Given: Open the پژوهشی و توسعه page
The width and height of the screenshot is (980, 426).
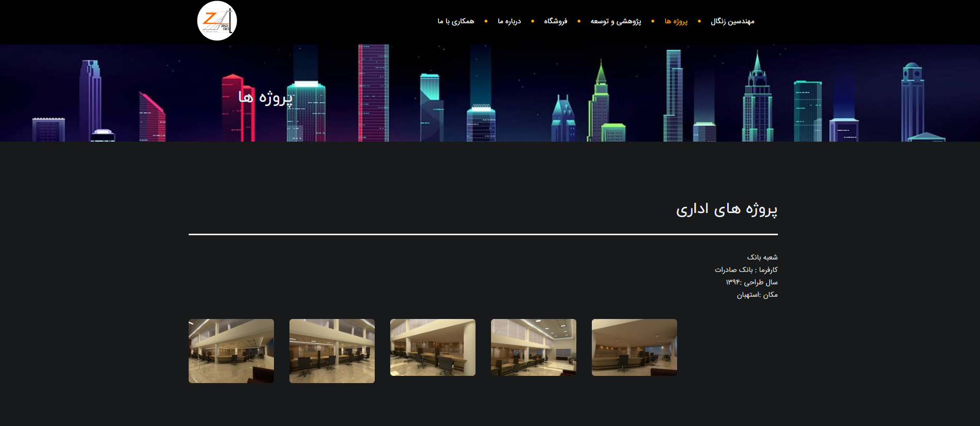Looking at the screenshot, I should coord(616,21).
